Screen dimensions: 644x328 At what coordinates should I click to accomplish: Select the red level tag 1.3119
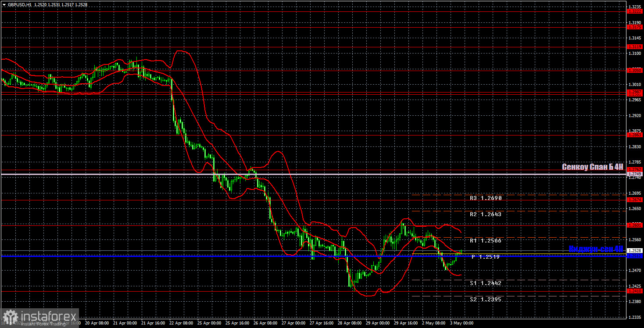coord(635,46)
